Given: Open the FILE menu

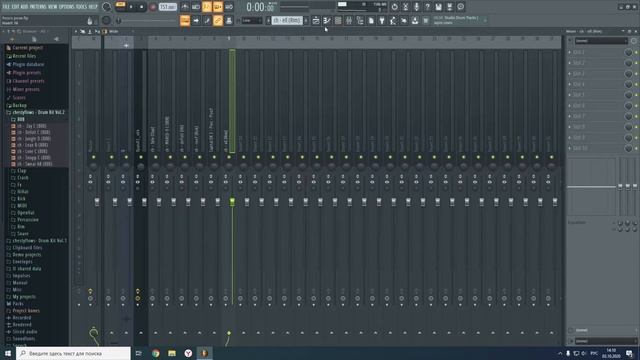Looking at the screenshot, I should [x=6, y=7].
